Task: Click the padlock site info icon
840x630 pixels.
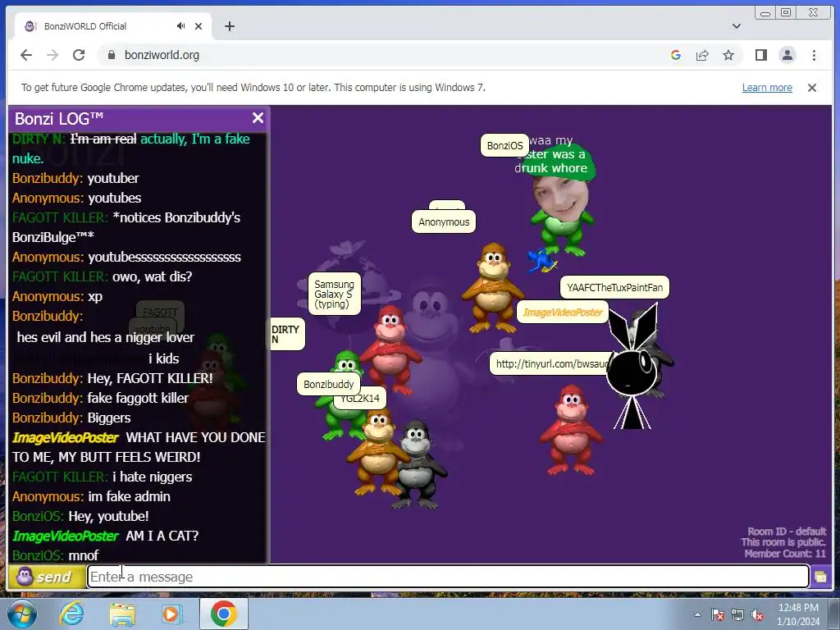Action: 112,55
